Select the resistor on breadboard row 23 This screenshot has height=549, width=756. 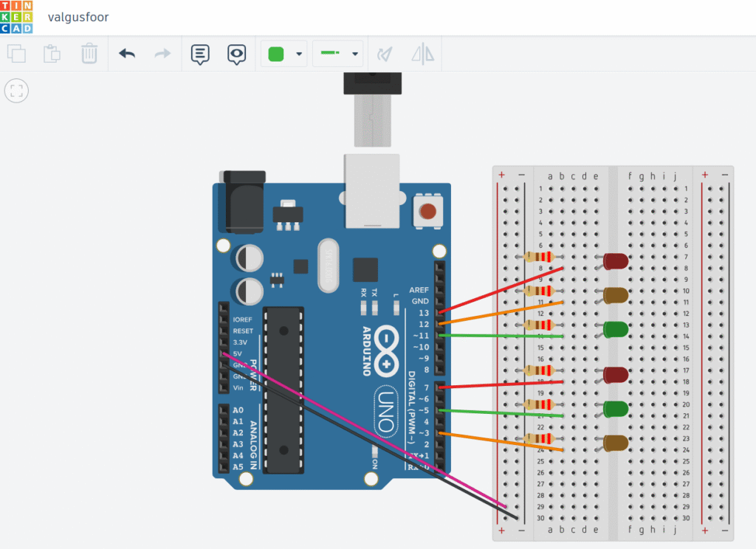(x=540, y=438)
